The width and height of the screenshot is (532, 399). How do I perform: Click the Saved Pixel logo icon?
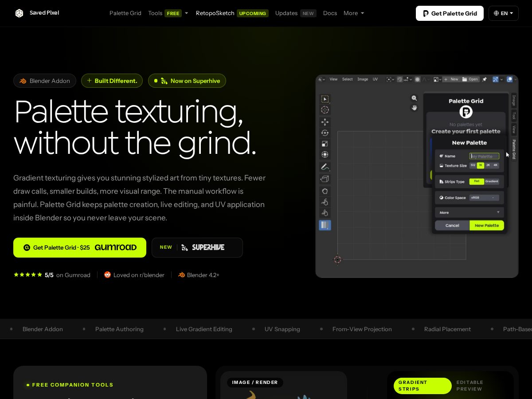coord(19,13)
